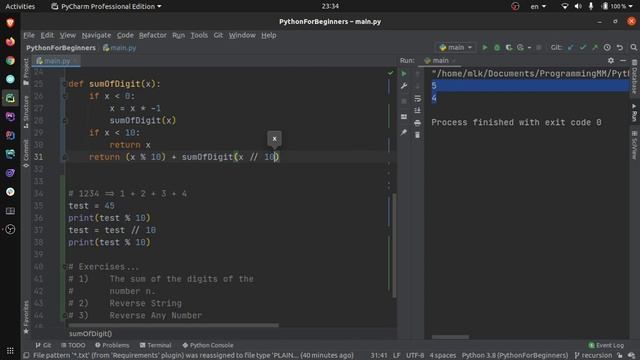Run the main configuration from toolbar

click(484, 47)
